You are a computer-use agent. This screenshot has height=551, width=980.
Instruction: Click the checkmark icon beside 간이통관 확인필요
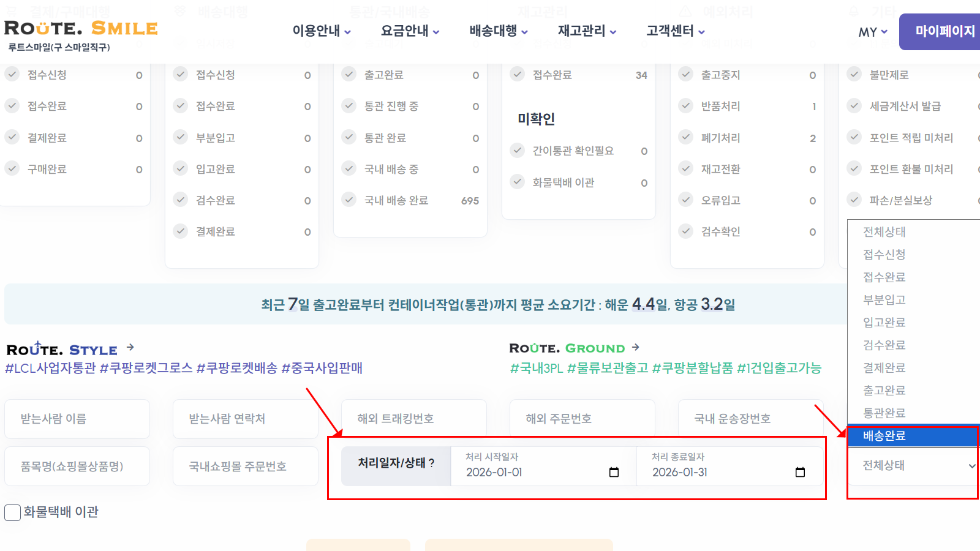pyautogui.click(x=518, y=150)
